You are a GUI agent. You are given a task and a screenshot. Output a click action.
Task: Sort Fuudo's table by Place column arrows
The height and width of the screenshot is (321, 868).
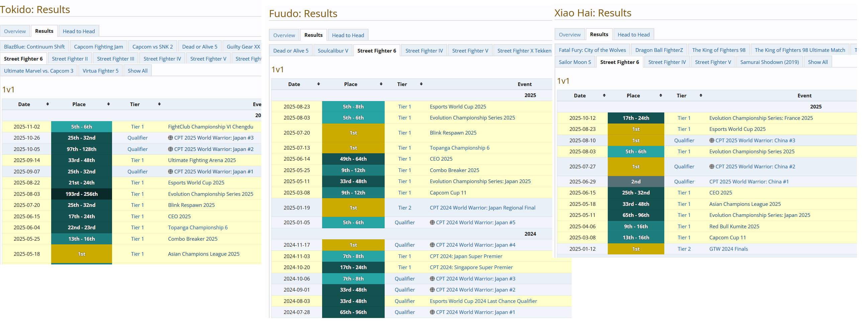point(381,84)
